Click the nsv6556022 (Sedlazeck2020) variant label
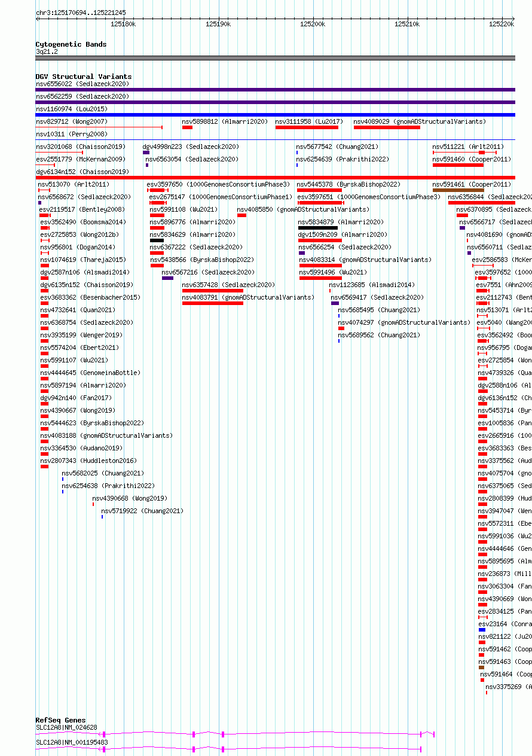 coord(82,84)
